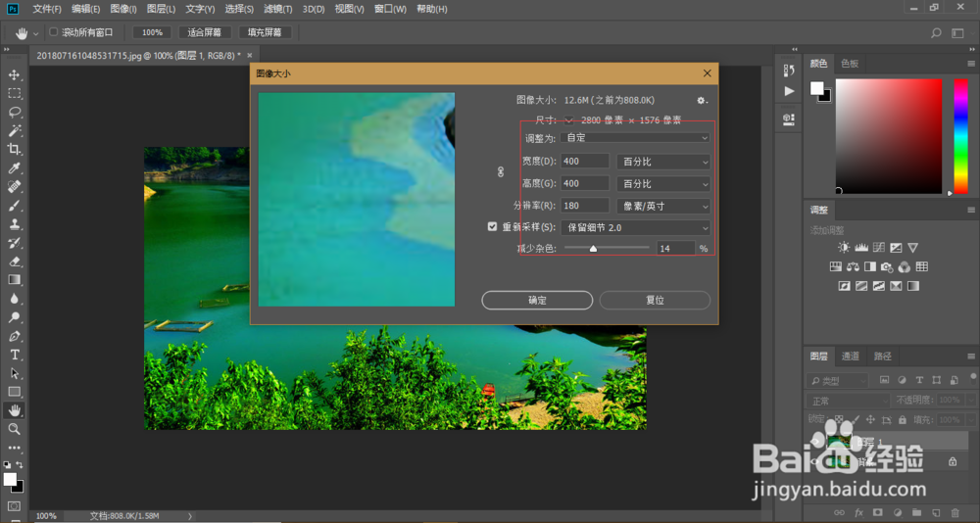Open the Dimensions unit dropdown arrow
The height and width of the screenshot is (523, 980).
tap(568, 119)
